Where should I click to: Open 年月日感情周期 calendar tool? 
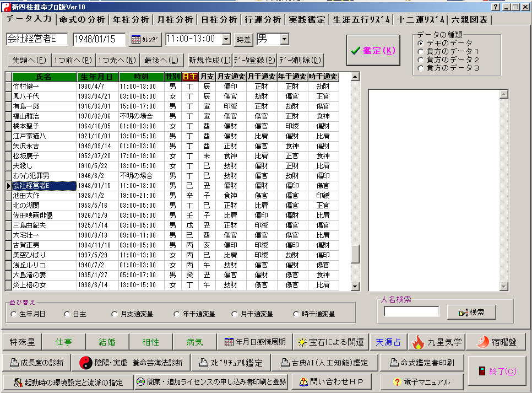[255, 342]
